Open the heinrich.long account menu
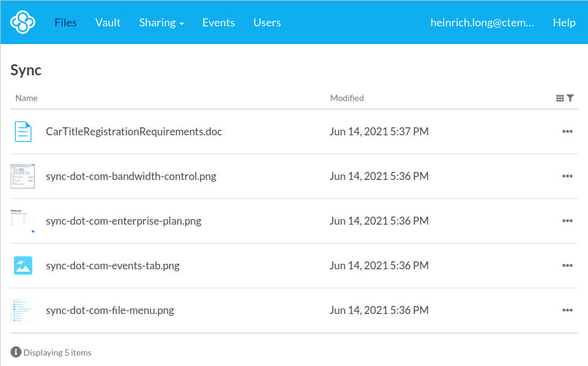The image size is (588, 366). [x=482, y=23]
